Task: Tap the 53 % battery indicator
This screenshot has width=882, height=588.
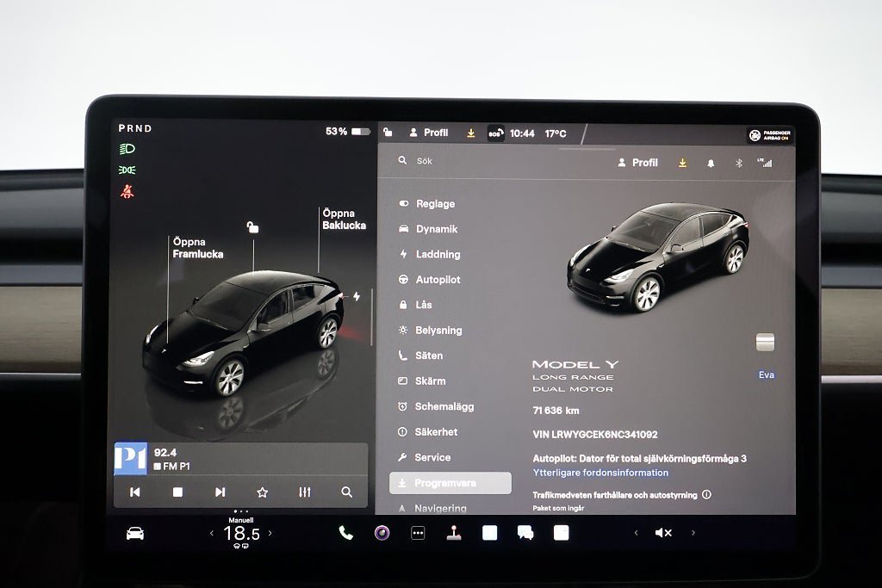Action: [x=348, y=132]
